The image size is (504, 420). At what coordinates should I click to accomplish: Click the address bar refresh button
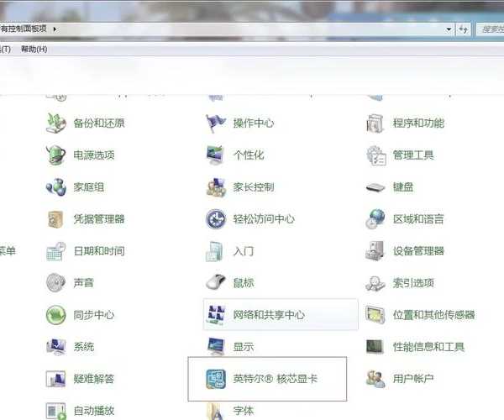coord(463,29)
